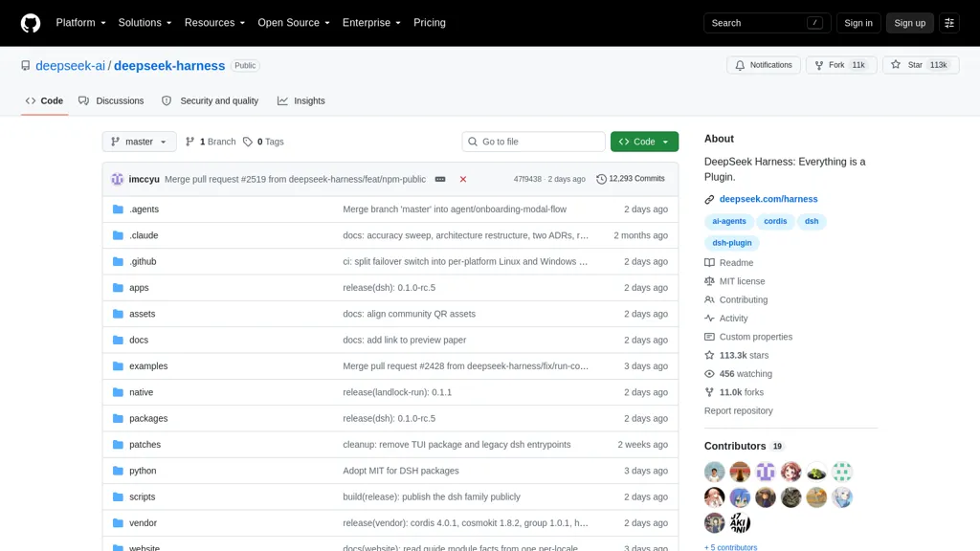The width and height of the screenshot is (980, 551).
Task: Click the Notifications bell button
Action: click(x=763, y=65)
